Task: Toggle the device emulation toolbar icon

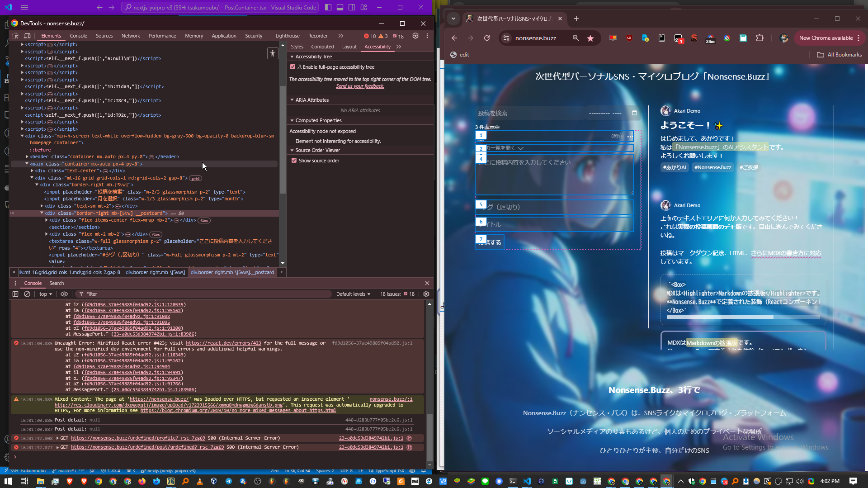Action: click(27, 36)
